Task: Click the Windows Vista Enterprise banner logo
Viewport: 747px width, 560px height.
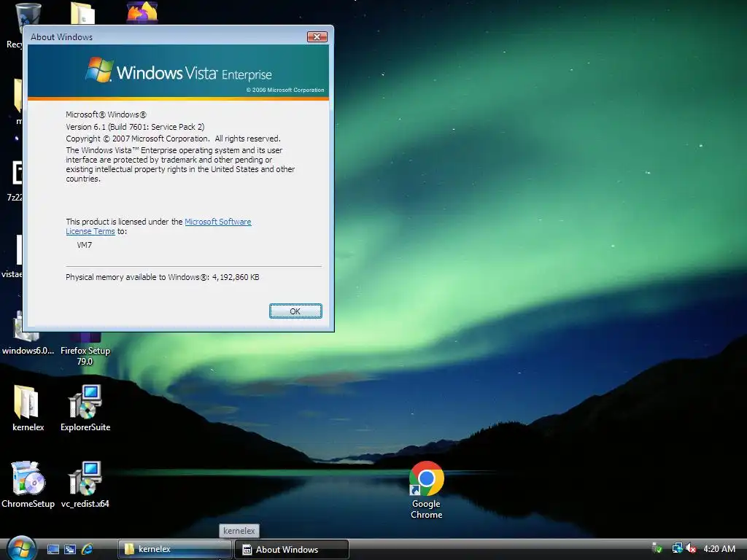Action: [x=179, y=71]
